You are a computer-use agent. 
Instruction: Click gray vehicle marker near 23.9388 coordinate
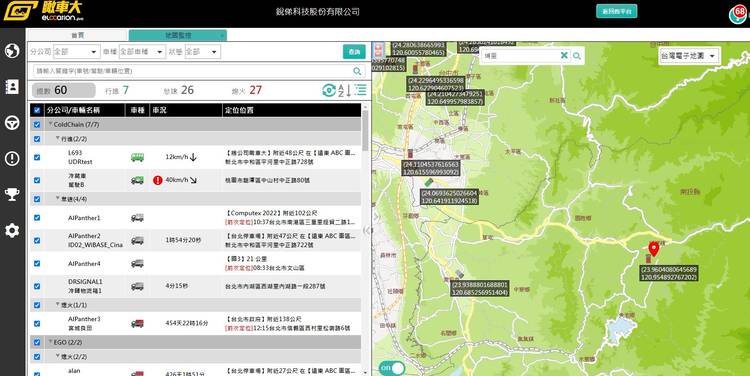point(460,274)
